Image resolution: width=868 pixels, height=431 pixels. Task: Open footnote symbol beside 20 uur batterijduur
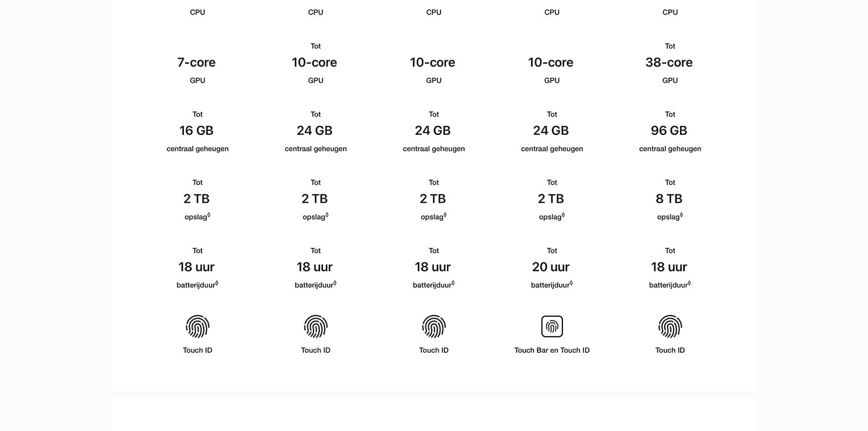coord(571,283)
